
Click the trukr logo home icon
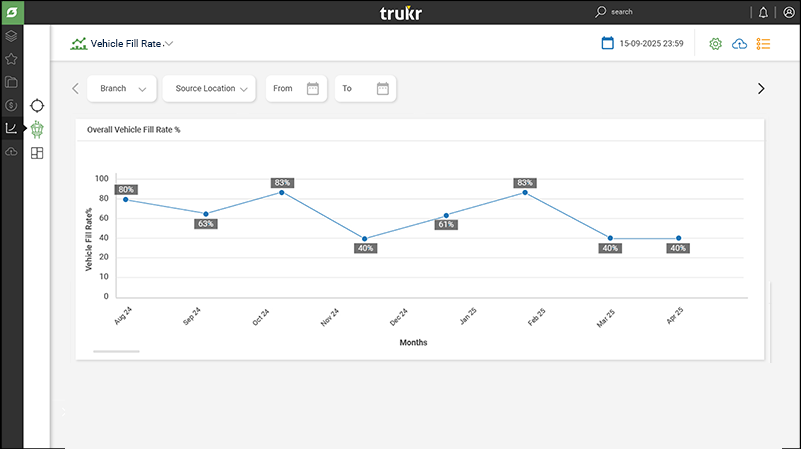[11, 12]
